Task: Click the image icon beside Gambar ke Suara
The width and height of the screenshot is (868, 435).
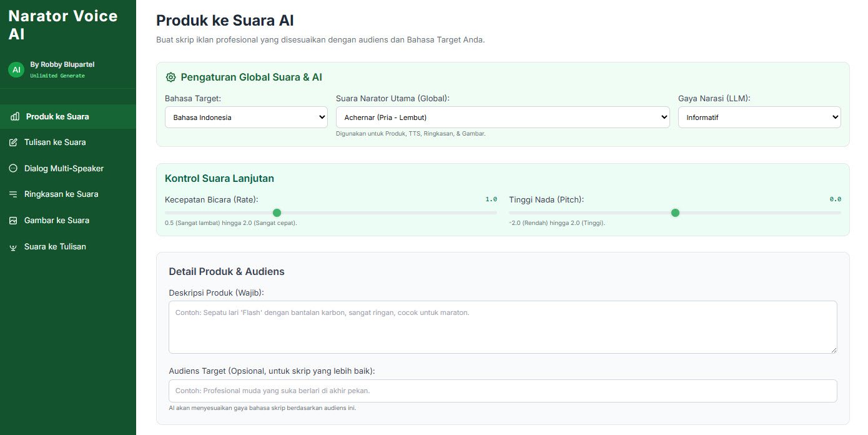Action: click(x=13, y=221)
